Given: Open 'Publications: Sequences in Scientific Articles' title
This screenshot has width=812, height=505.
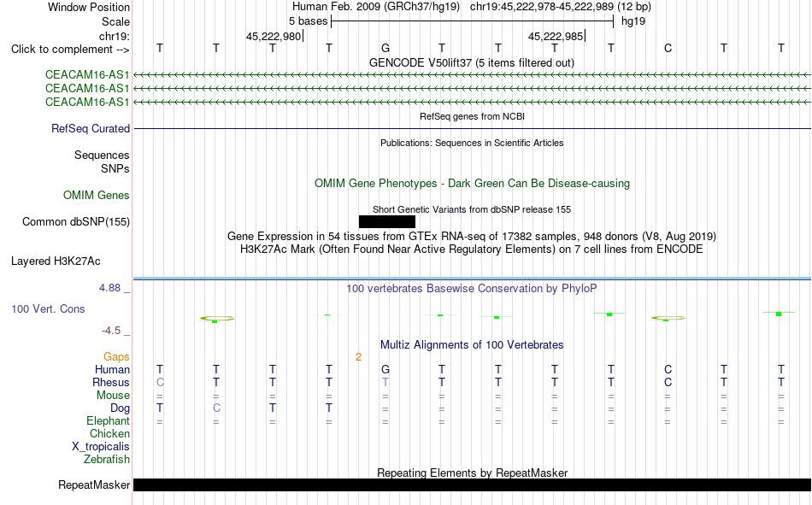Looking at the screenshot, I should coord(472,143).
